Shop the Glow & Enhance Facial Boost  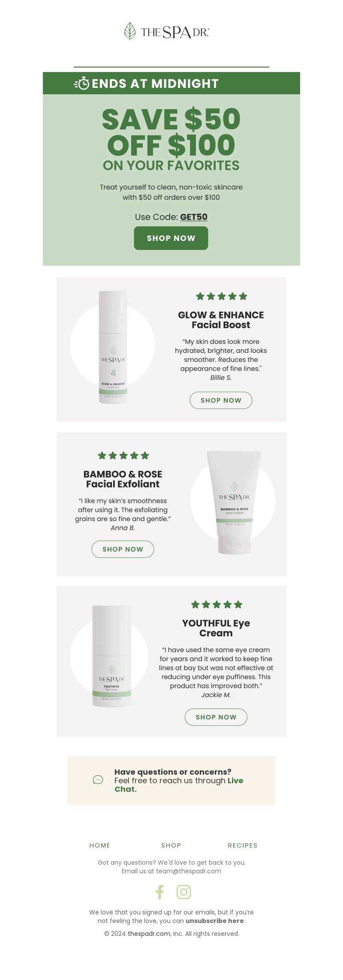[x=221, y=400]
